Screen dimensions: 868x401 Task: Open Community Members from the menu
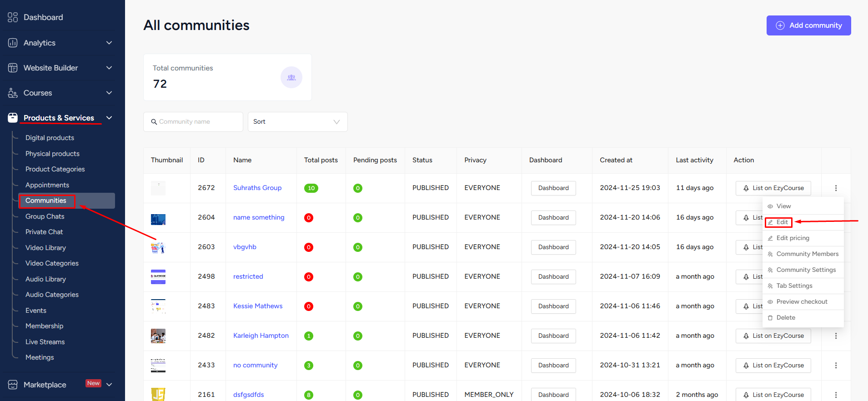[x=803, y=254]
